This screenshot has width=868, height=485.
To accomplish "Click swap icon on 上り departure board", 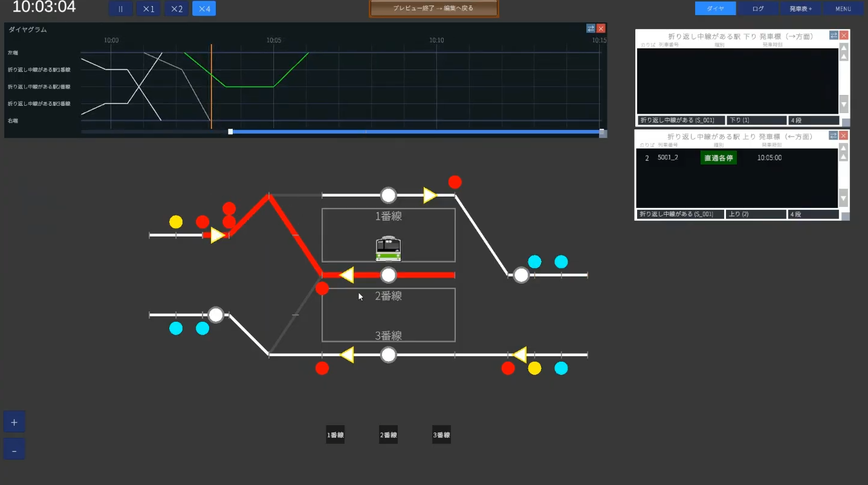I will tap(834, 135).
